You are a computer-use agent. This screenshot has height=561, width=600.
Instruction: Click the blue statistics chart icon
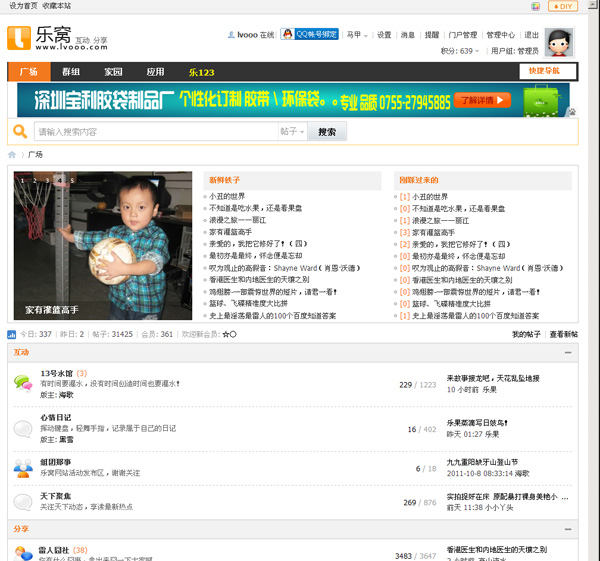pyautogui.click(x=11, y=335)
